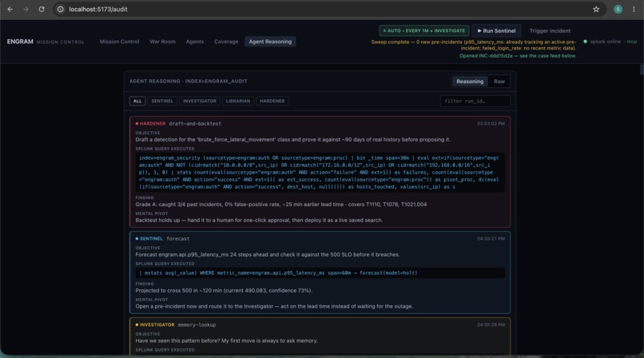Click the 'Opened INC-ddd15d2e' status message
Viewport: 644px width, 358px height.
pos(518,56)
